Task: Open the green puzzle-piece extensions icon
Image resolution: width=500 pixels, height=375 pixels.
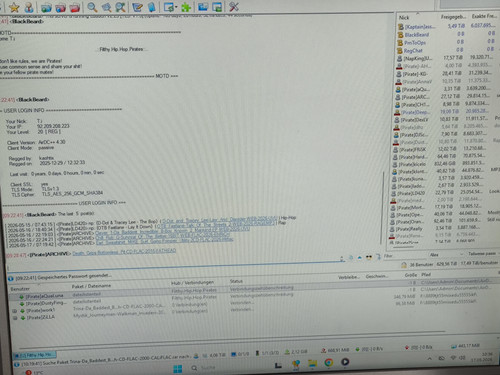Action: (x=186, y=7)
